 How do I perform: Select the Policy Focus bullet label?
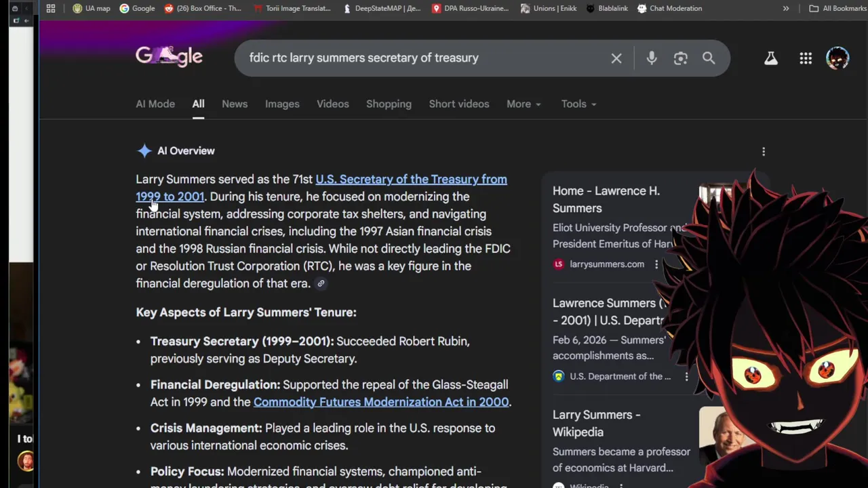[x=187, y=471]
